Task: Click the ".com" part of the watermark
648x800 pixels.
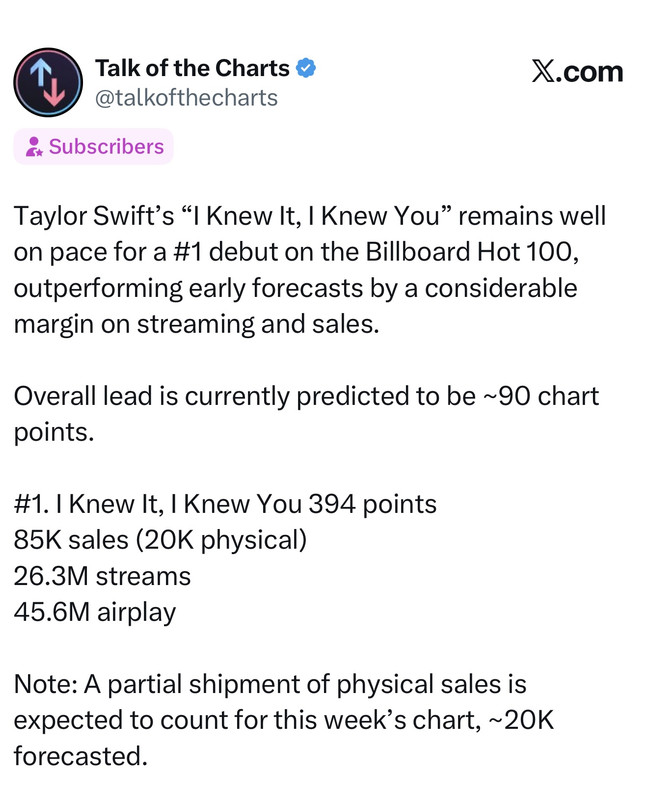Action: tap(590, 72)
